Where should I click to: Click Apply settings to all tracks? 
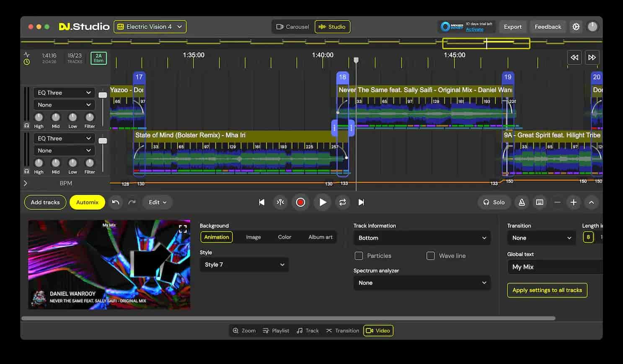547,290
